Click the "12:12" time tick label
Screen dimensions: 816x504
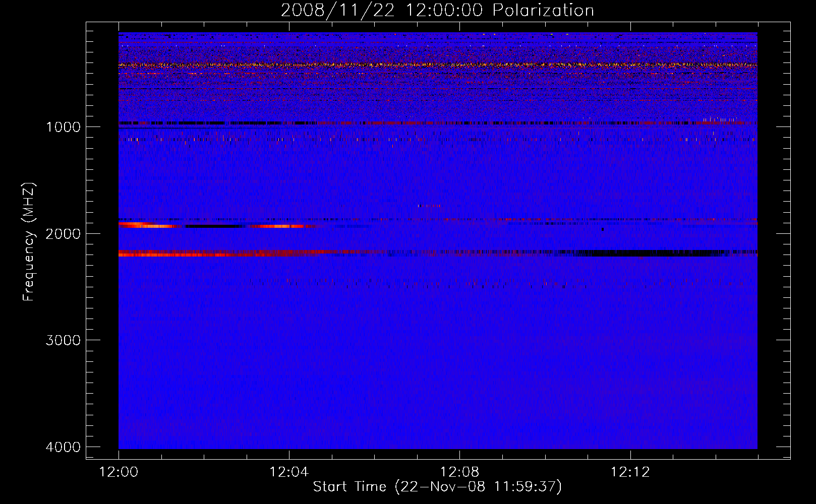click(630, 472)
